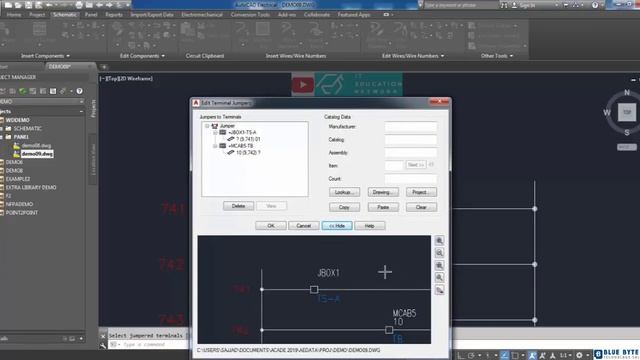
Task: Click the W compass letter on ViewCube
Action: tap(607, 112)
